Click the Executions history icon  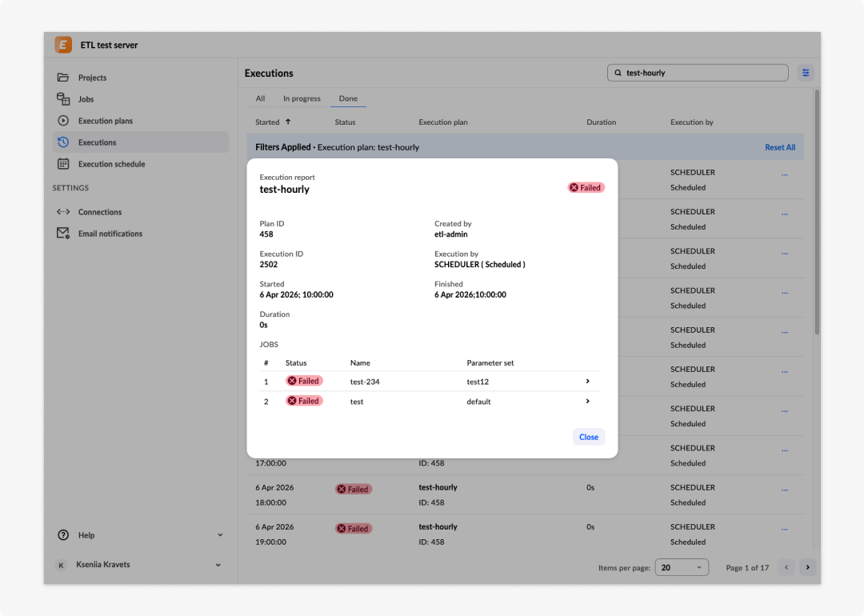63,142
